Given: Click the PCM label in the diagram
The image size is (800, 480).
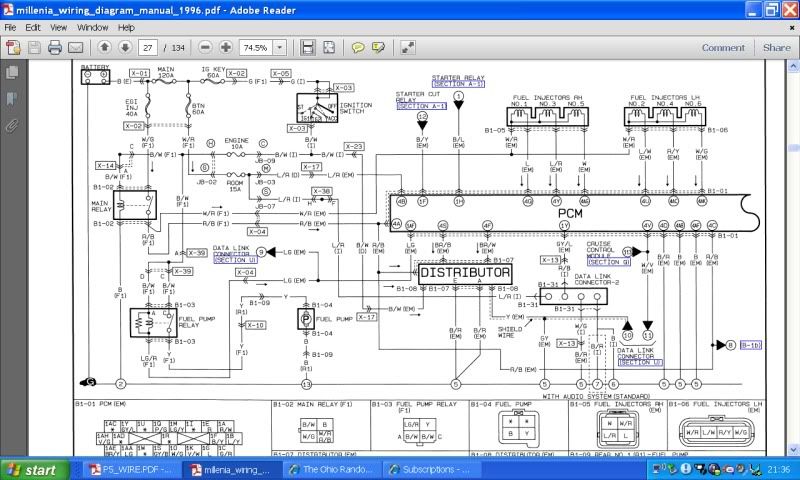Looking at the screenshot, I should click(x=570, y=213).
